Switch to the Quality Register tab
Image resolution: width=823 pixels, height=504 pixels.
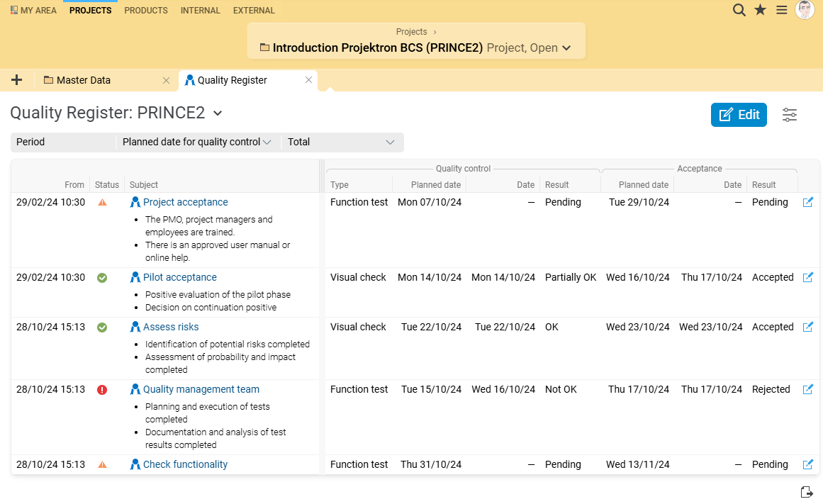click(232, 80)
